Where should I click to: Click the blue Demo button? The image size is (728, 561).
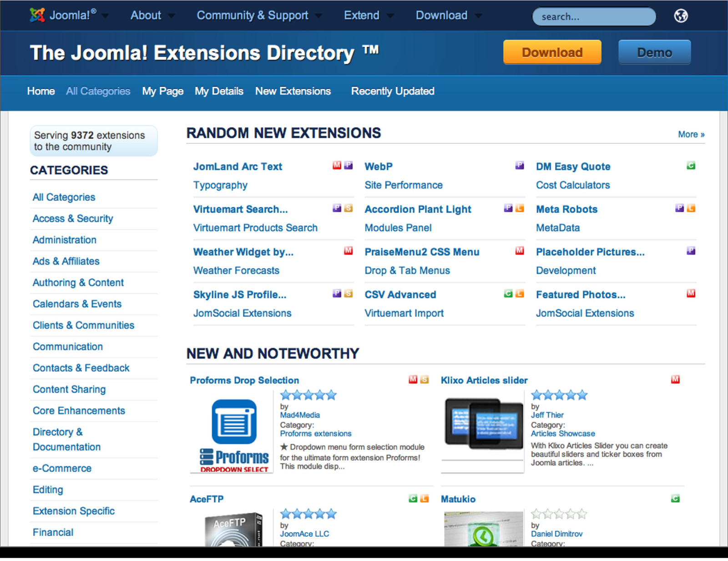[x=654, y=52]
